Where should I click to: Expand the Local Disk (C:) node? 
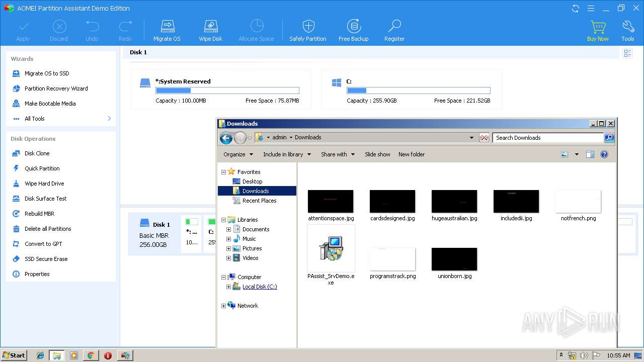(228, 287)
